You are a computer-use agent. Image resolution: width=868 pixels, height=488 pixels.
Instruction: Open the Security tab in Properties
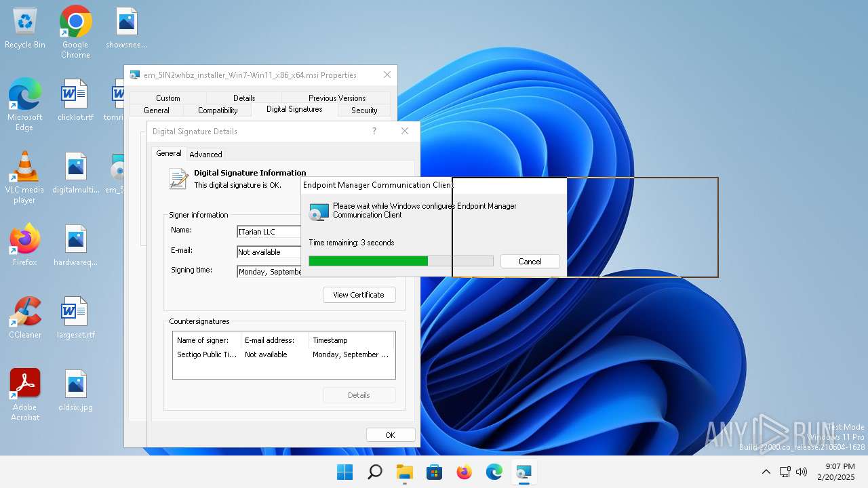coord(364,110)
